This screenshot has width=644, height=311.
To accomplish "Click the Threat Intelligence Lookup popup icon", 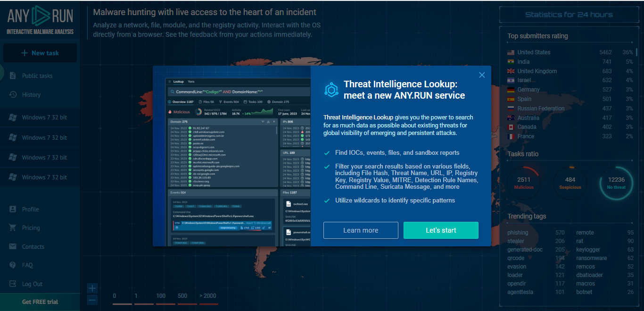I will (x=331, y=90).
